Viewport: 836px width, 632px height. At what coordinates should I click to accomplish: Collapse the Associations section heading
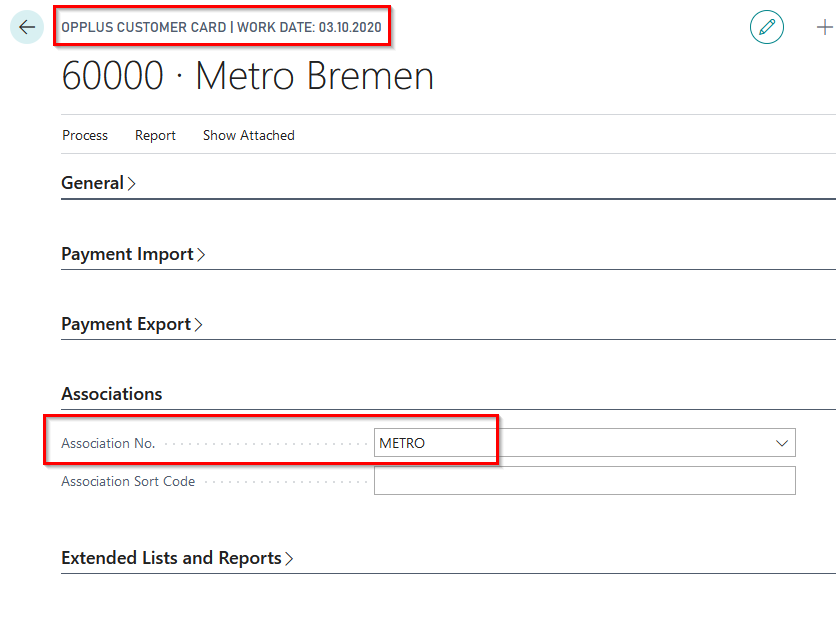pos(111,394)
